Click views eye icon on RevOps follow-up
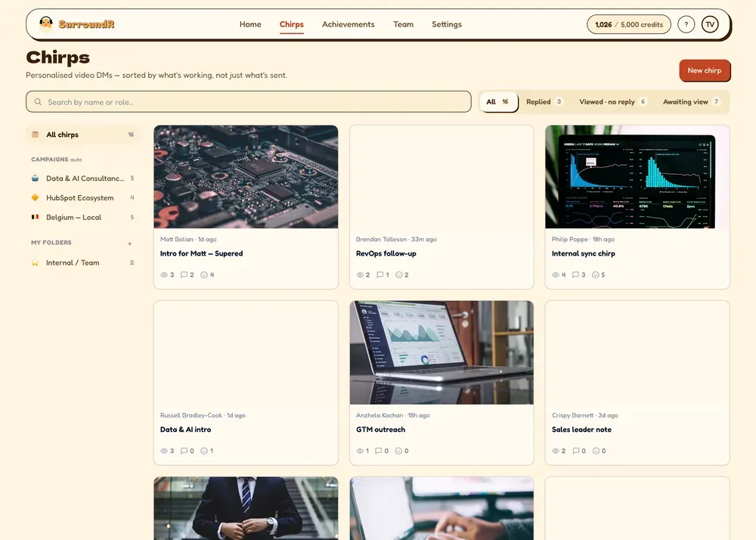 (360, 275)
